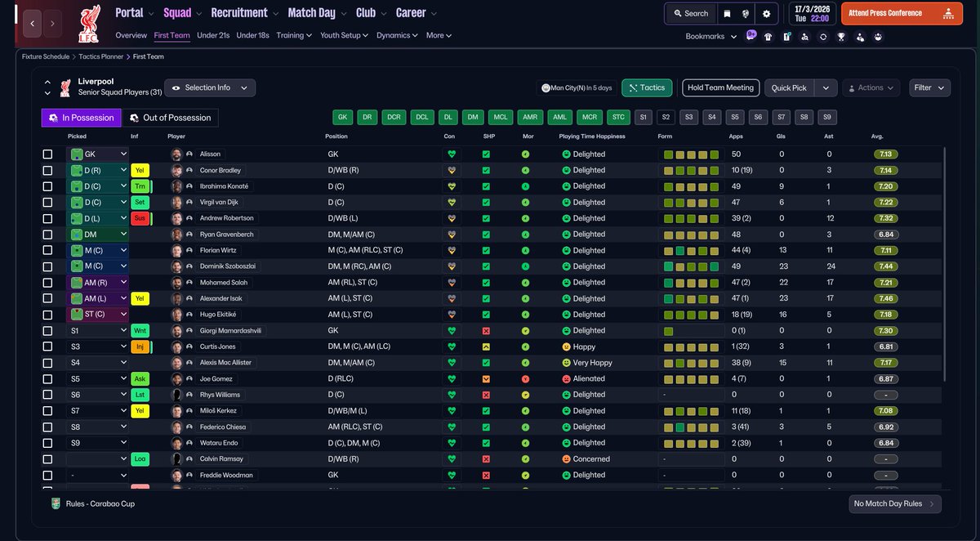Click Joe Gomez's Alienated face icon
This screenshot has width=980, height=541.
tap(565, 379)
